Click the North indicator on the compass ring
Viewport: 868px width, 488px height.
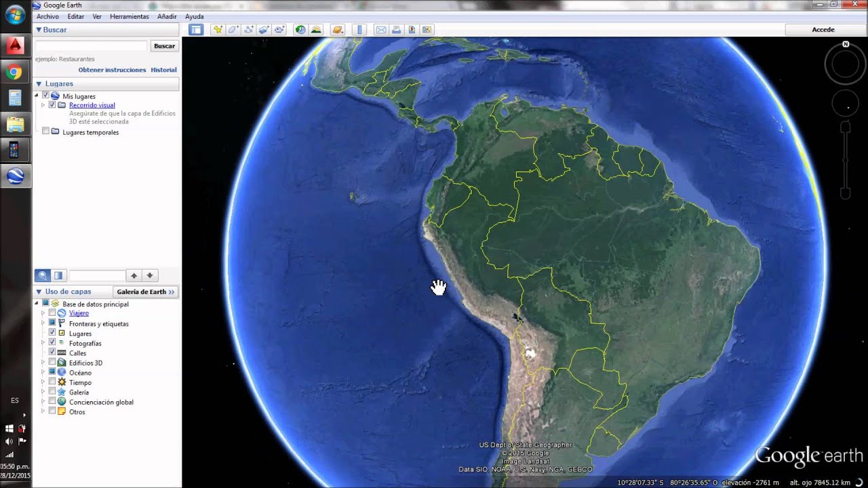[846, 44]
